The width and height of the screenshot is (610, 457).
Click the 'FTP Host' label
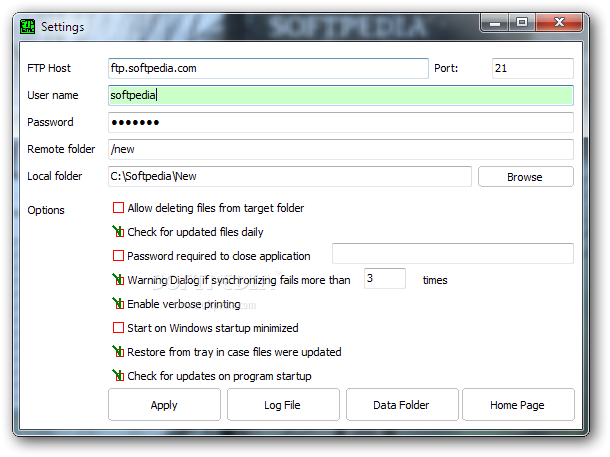pos(49,68)
